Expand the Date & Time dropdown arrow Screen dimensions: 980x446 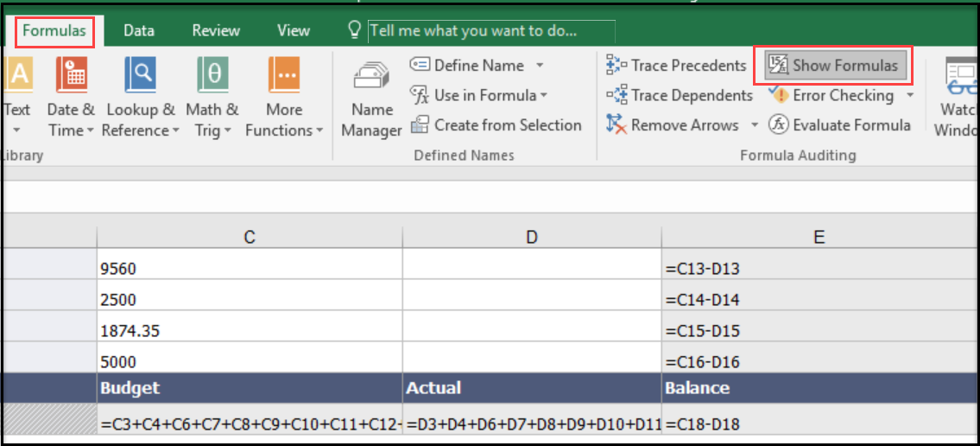point(90,131)
